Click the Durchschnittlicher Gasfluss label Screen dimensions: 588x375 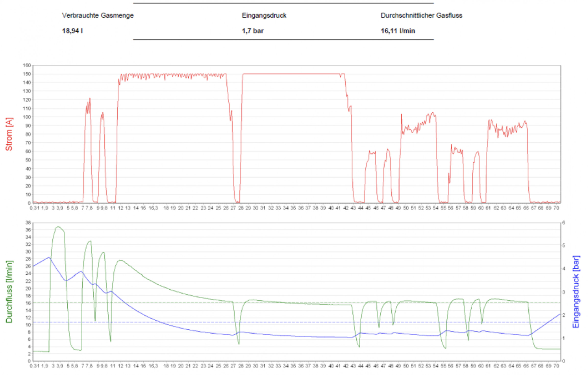(421, 15)
